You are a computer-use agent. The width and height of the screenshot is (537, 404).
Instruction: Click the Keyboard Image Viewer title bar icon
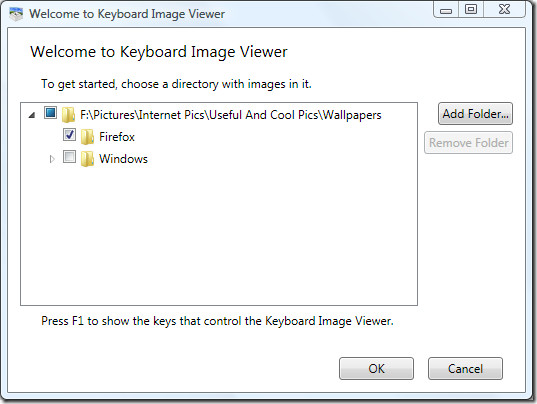click(15, 14)
